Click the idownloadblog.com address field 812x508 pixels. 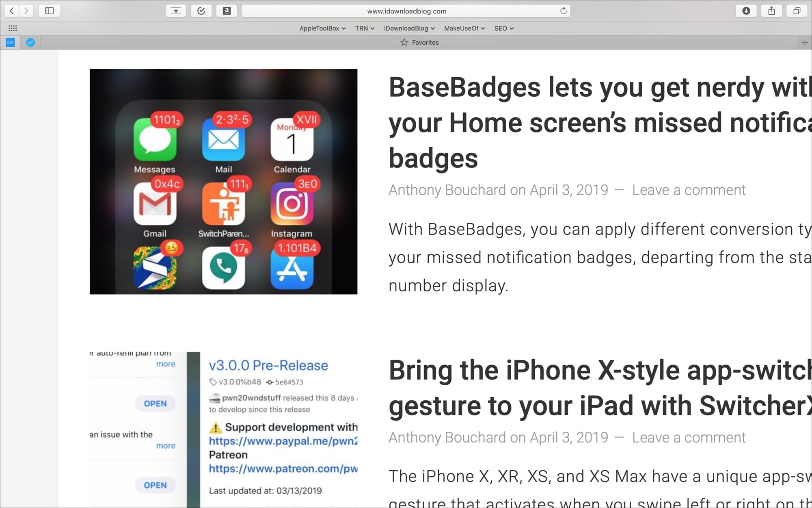coord(406,11)
